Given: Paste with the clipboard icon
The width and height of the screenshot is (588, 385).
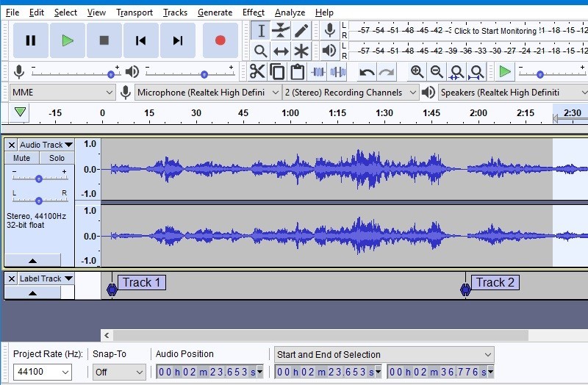Looking at the screenshot, I should click(298, 71).
